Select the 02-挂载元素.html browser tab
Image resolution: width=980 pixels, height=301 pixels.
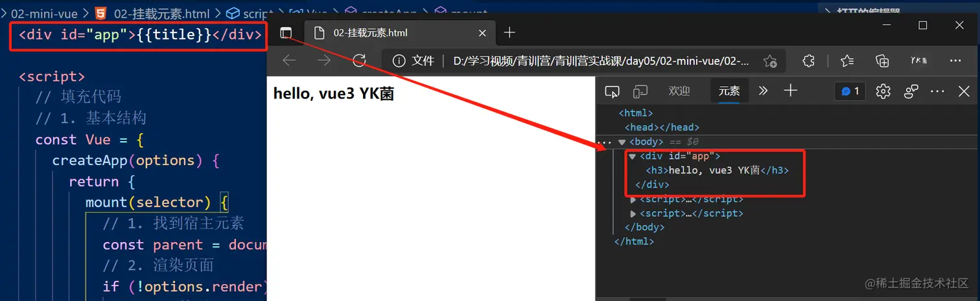point(399,33)
